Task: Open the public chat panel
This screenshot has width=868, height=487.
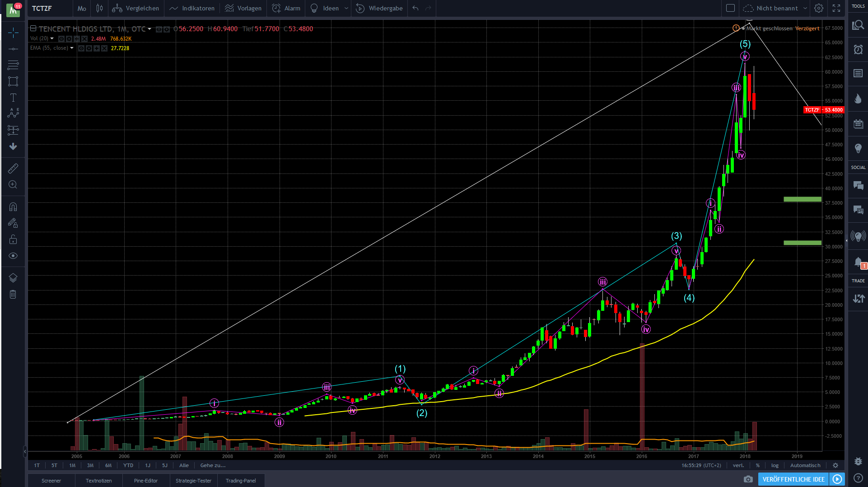Action: (858, 185)
